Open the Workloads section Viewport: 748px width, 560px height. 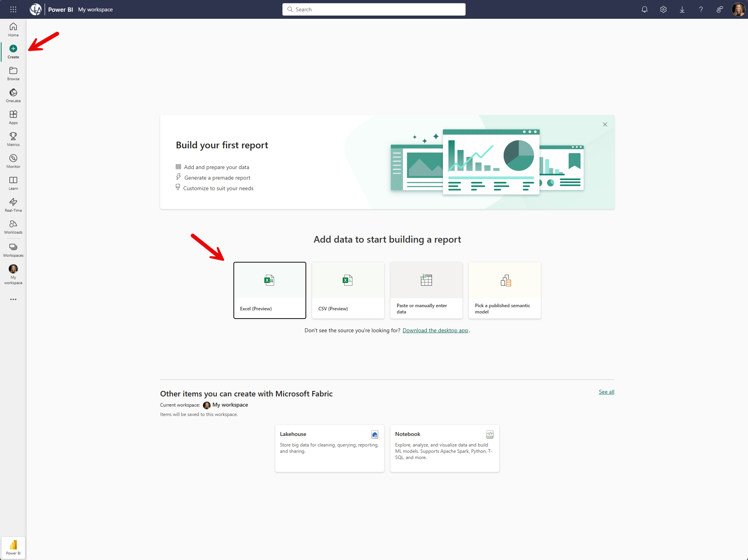tap(13, 226)
